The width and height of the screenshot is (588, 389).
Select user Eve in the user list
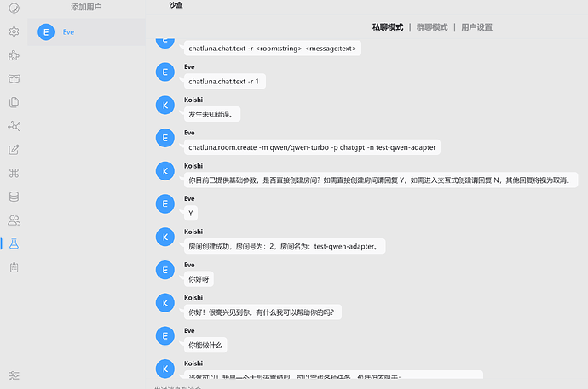[x=86, y=32]
